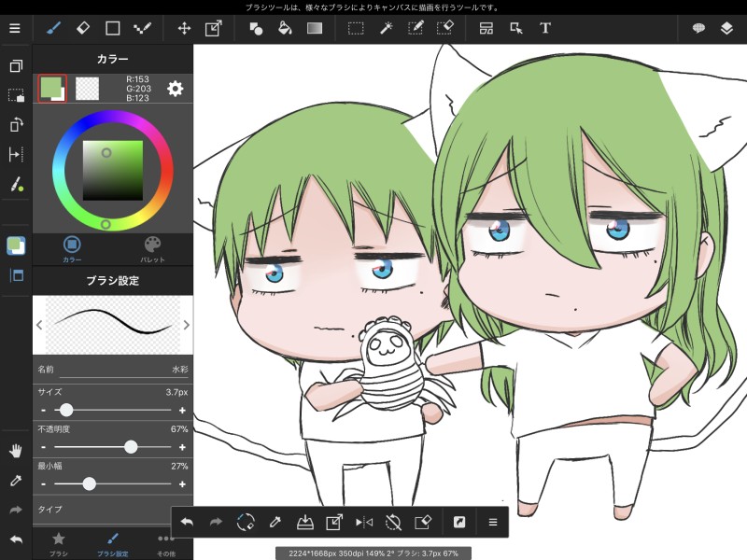Open the hamburger main menu

point(15,29)
